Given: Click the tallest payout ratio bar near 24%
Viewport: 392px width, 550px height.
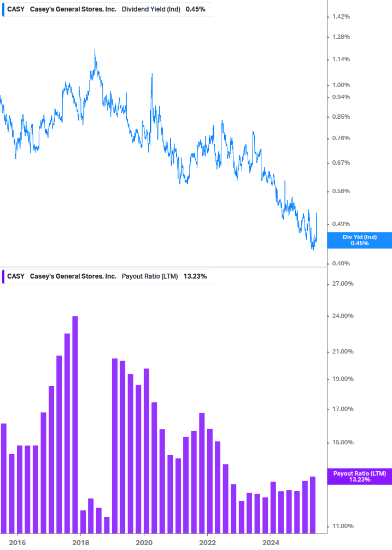Looking at the screenshot, I should (x=75, y=425).
